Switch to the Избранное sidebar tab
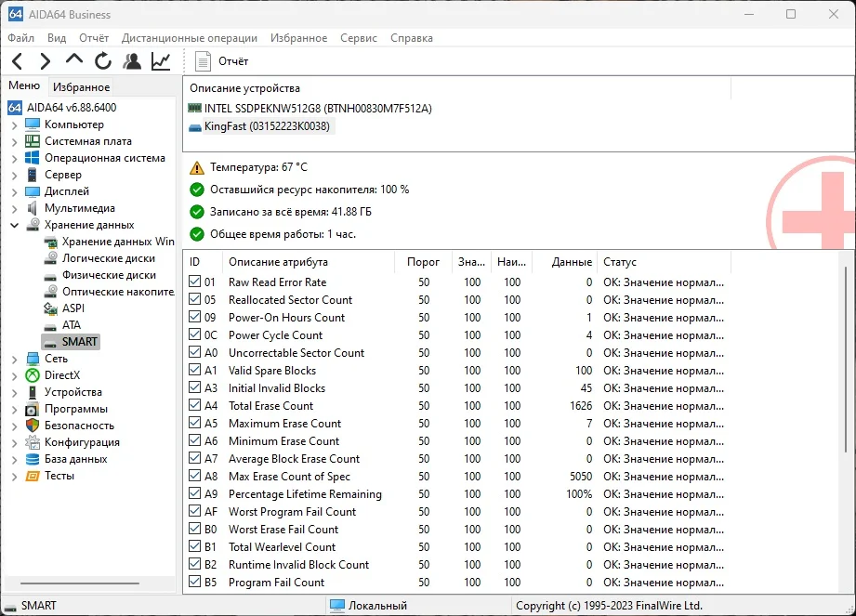Screen dimensions: 856x616 (x=82, y=86)
